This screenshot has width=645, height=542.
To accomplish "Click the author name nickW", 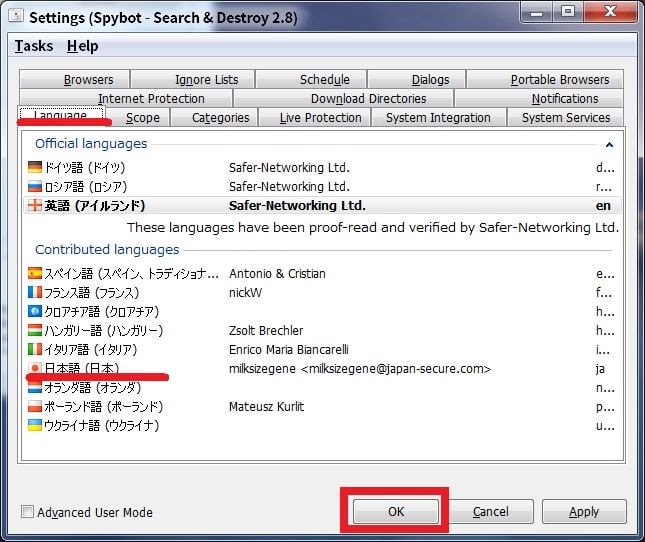I will tap(245, 292).
